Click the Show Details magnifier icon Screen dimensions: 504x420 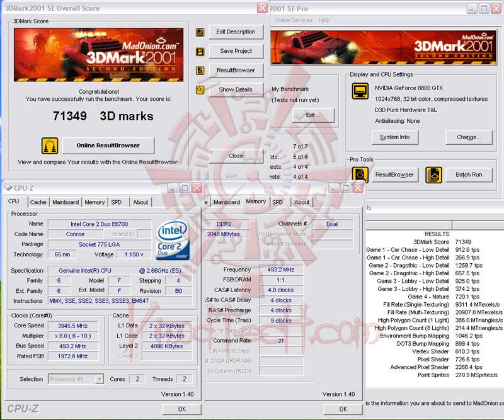200,90
